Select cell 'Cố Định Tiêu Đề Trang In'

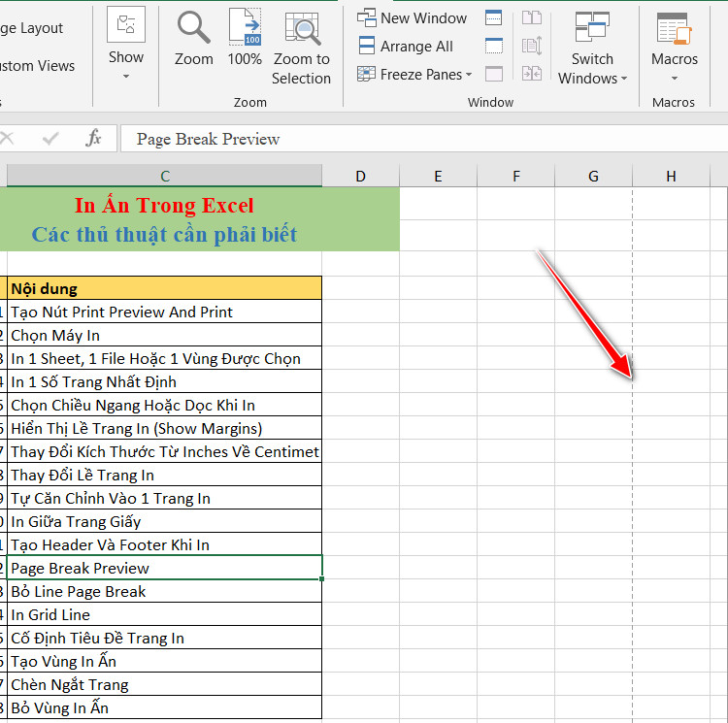pos(164,638)
